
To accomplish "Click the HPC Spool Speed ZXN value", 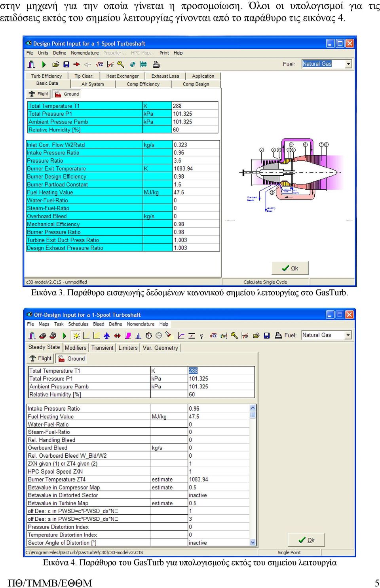I will 219,472.
